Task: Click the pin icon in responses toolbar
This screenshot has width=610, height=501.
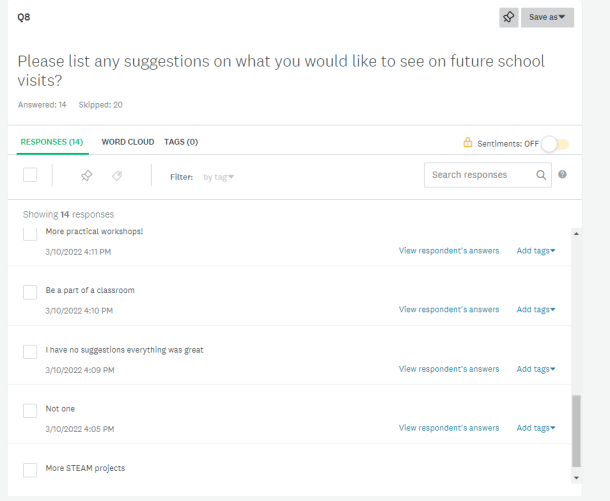Action: click(86, 176)
